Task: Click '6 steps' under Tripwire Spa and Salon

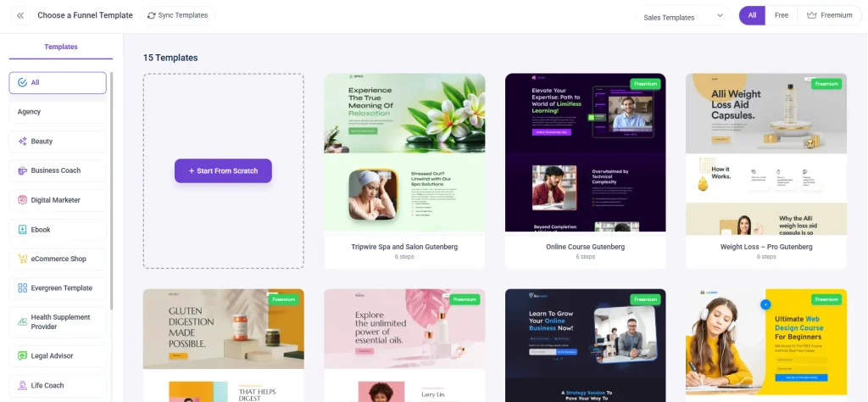Action: 404,257
